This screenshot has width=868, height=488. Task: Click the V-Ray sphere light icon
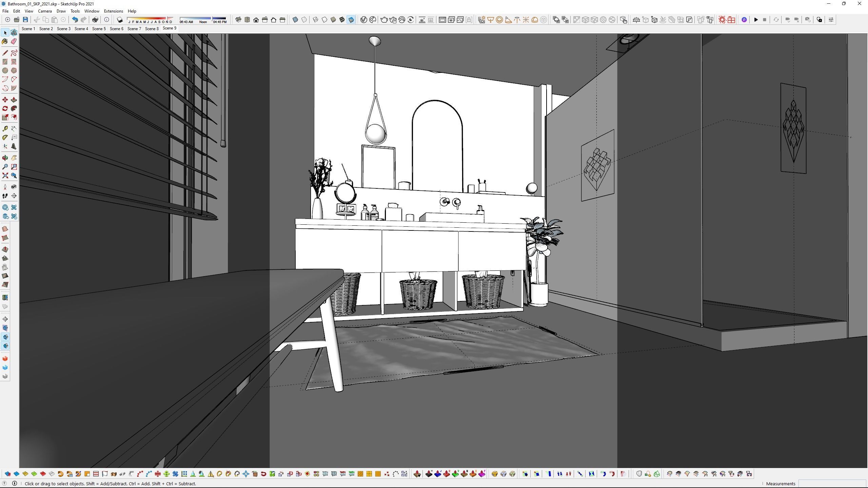click(499, 20)
